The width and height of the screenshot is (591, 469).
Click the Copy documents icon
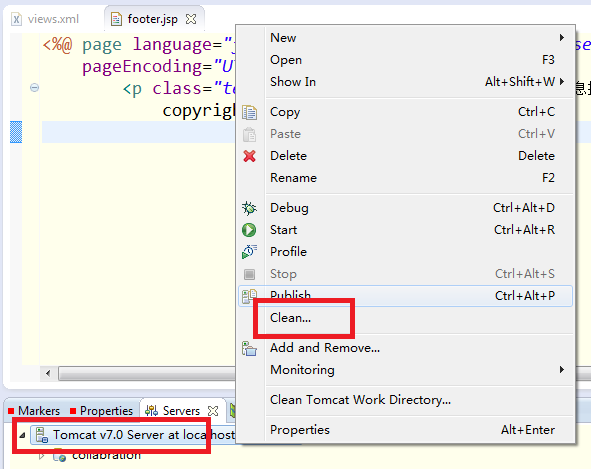(x=249, y=112)
